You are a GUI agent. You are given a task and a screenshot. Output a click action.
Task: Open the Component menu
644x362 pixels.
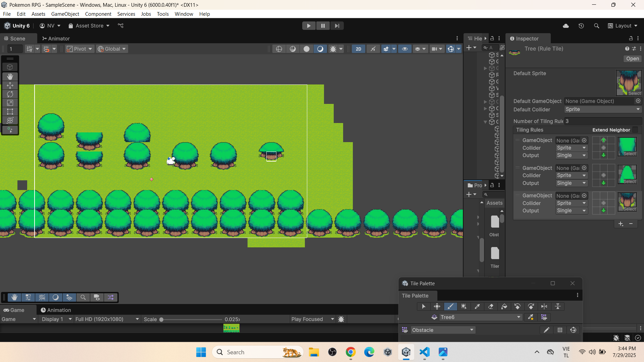coord(98,14)
